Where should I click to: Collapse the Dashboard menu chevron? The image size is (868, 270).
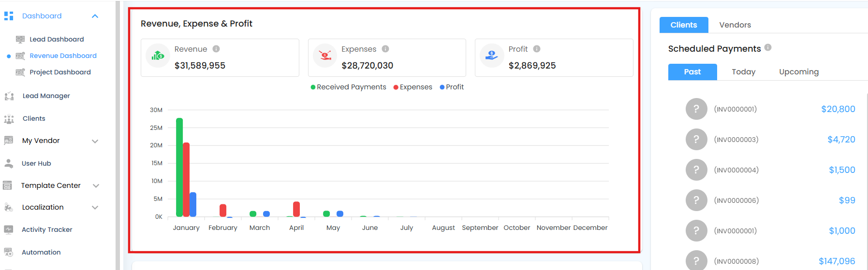point(95,16)
